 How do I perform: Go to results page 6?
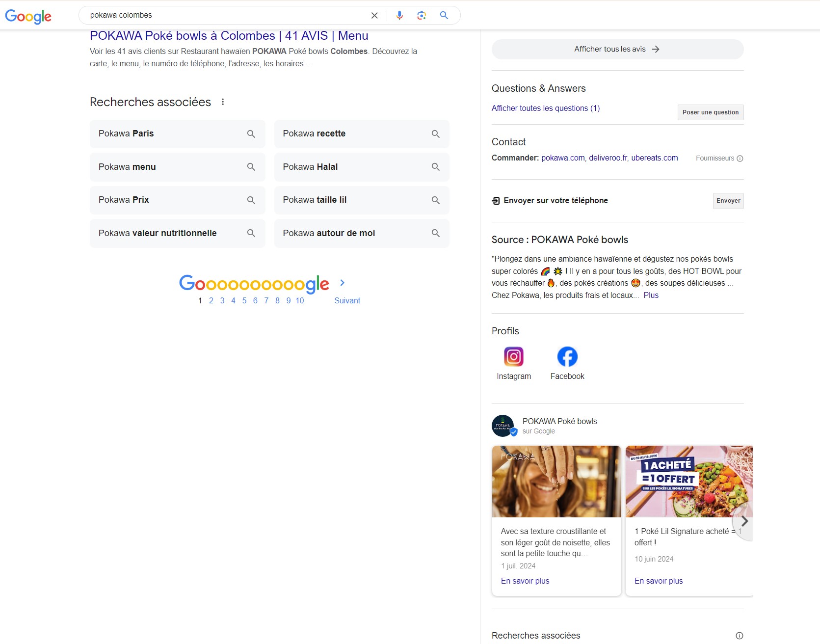point(255,300)
